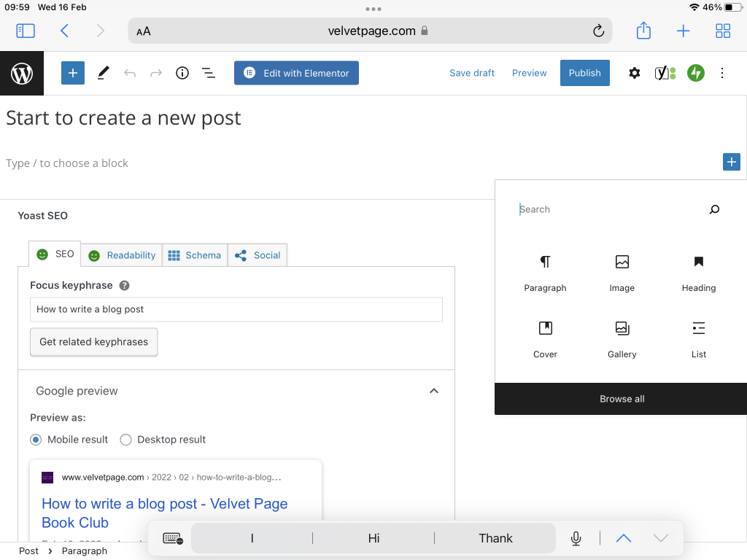Screen dimensions: 747x560
Task: Show Safari sidebar
Action: [x=26, y=31]
